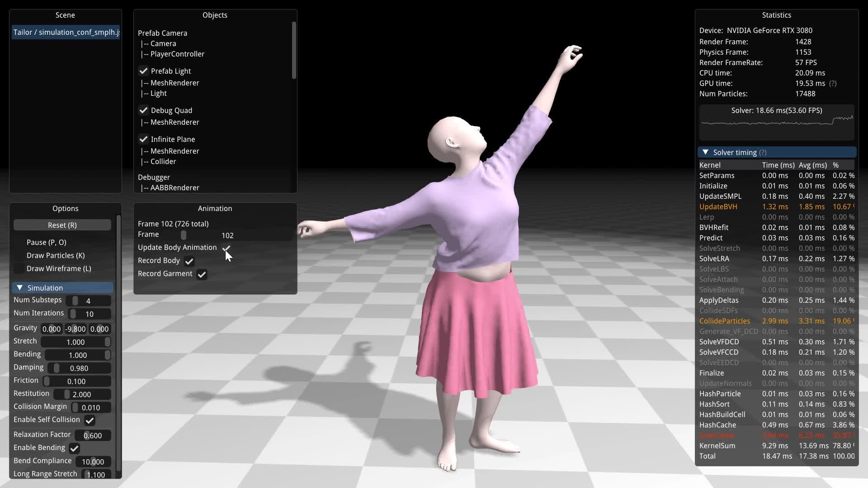Enable Draw Wireframe (L) option

pos(19,269)
